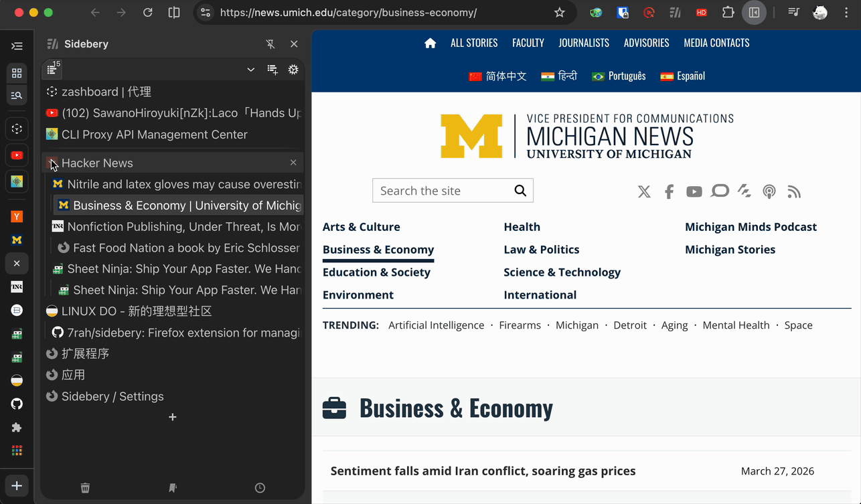Open bookmarks icon in Sidebery bottom bar
Screen dimensions: 861x504
tap(173, 488)
